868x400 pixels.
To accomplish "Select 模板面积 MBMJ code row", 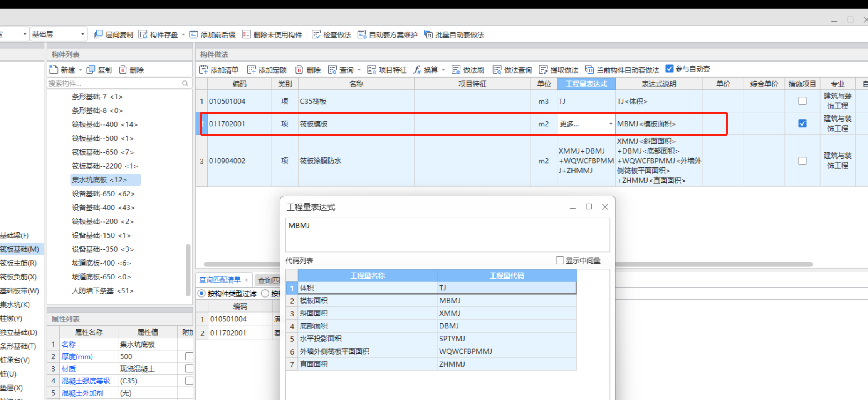I will (x=431, y=300).
